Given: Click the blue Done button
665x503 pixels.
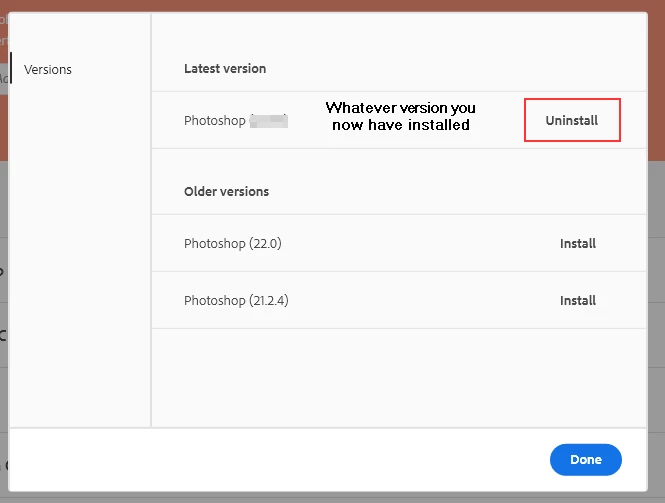Looking at the screenshot, I should coord(586,459).
